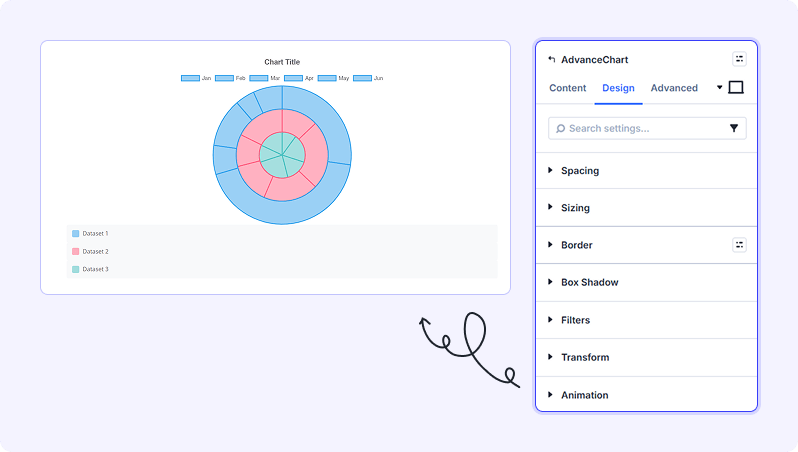Expand the Box Shadow section

click(589, 283)
